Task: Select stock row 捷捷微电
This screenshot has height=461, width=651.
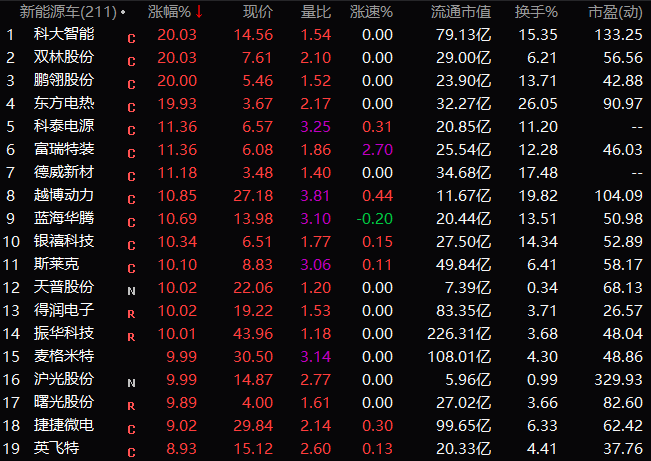Action: pos(326,425)
